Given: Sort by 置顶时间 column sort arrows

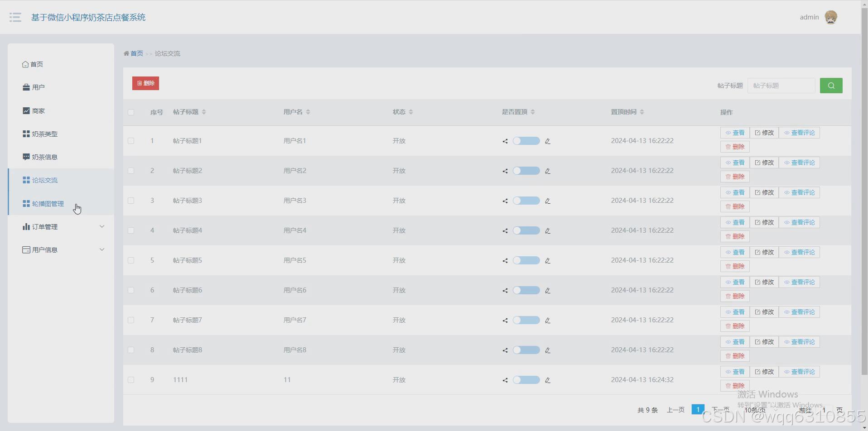Looking at the screenshot, I should (642, 112).
